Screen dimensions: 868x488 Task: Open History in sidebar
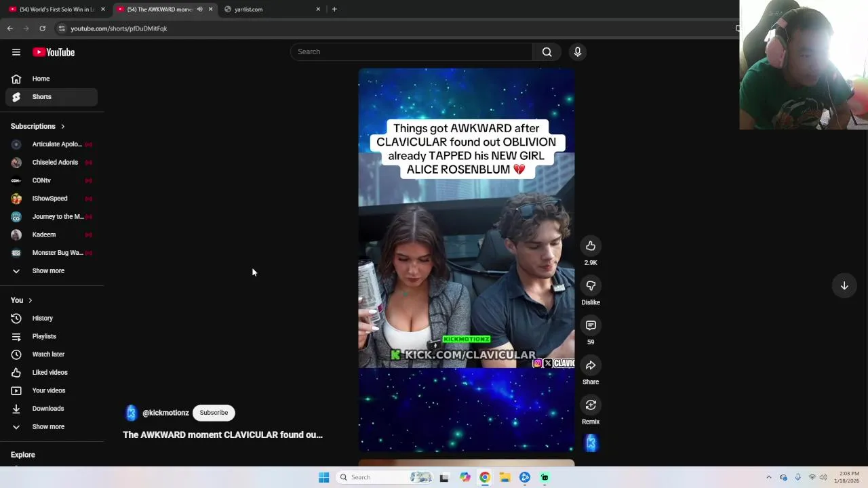[x=52, y=318]
